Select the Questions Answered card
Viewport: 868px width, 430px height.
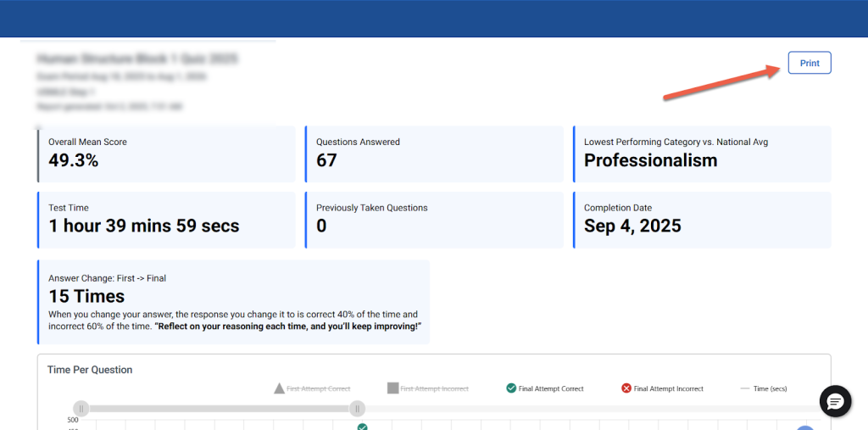click(x=434, y=154)
